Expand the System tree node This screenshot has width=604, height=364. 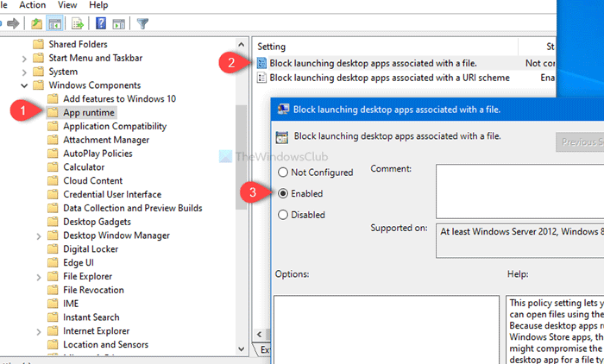tap(24, 72)
